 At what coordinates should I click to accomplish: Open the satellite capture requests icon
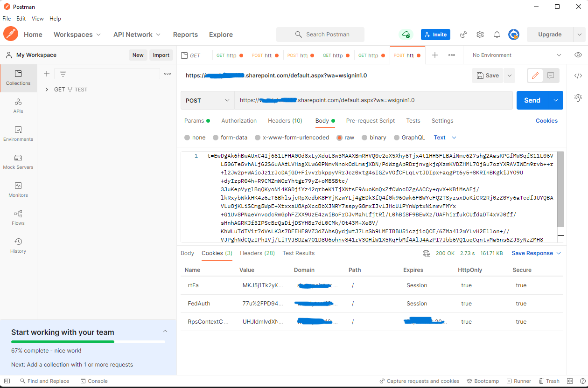(463, 35)
